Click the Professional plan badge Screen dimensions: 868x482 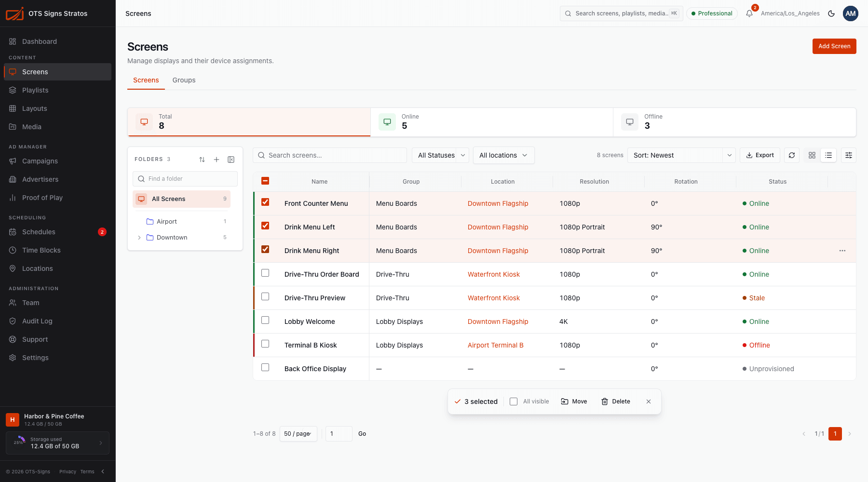(x=712, y=13)
